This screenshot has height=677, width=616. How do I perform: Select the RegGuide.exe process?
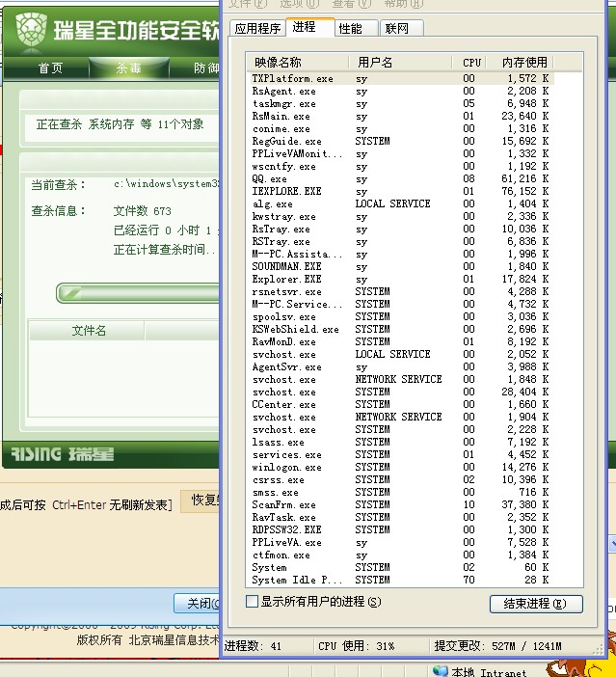pos(400,141)
